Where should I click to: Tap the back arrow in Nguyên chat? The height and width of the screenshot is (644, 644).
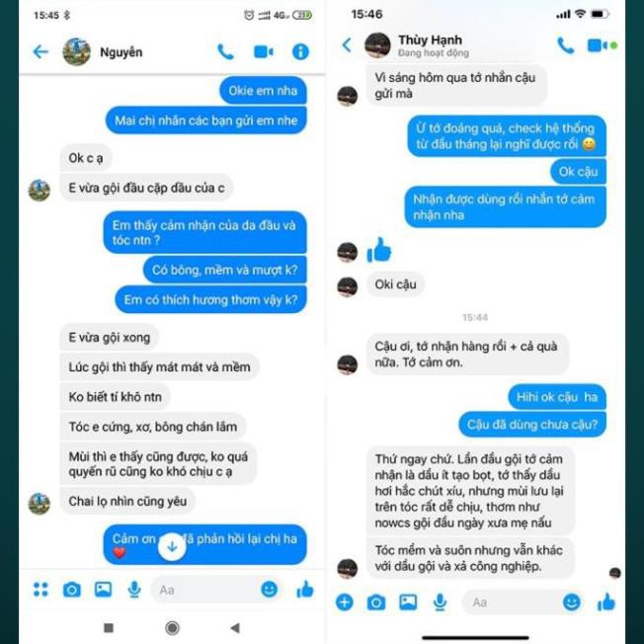click(x=40, y=52)
